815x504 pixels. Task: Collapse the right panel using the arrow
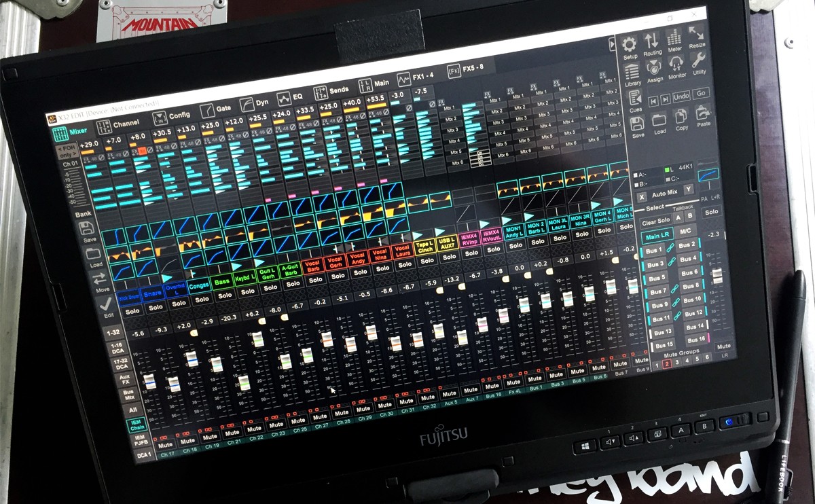click(x=613, y=43)
